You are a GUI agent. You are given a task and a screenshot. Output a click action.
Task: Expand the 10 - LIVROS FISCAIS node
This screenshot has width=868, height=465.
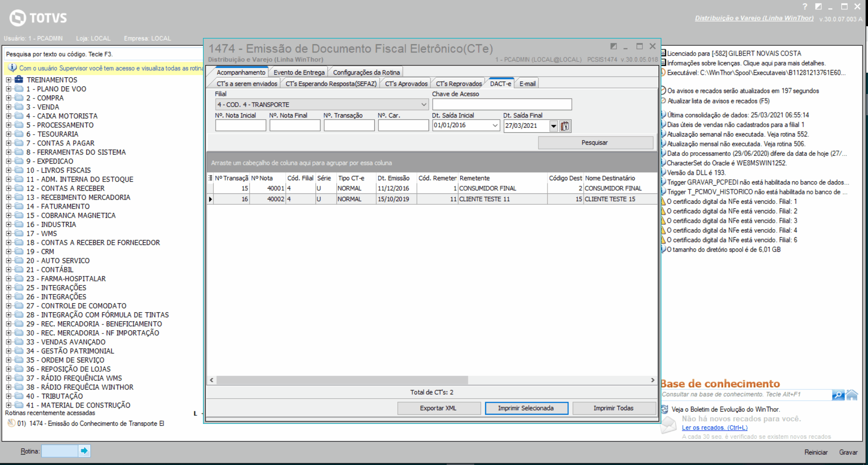click(x=9, y=170)
